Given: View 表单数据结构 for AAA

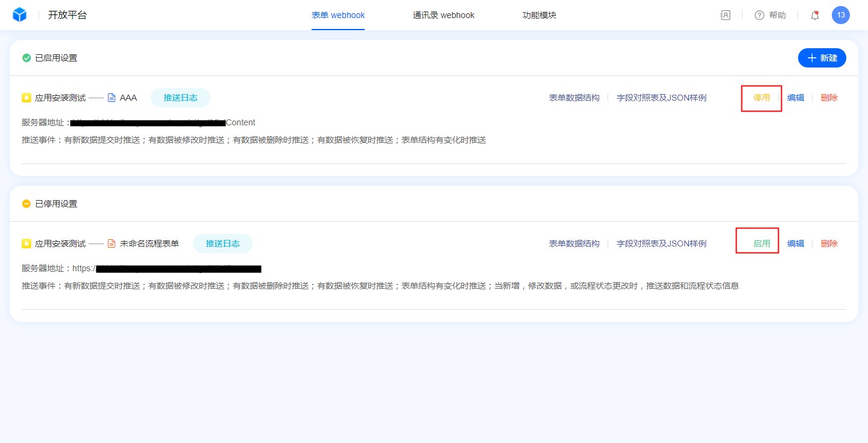Looking at the screenshot, I should (x=574, y=98).
